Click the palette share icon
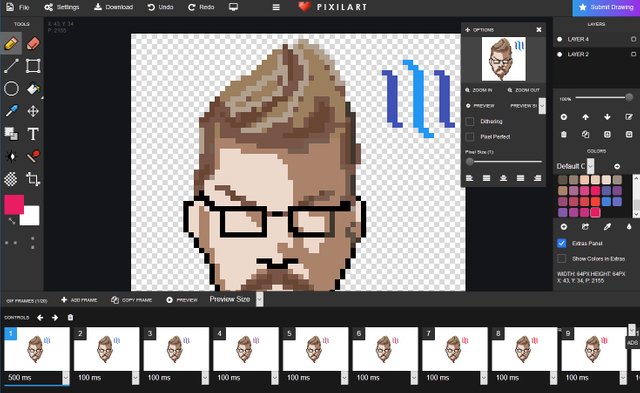 pyautogui.click(x=585, y=226)
